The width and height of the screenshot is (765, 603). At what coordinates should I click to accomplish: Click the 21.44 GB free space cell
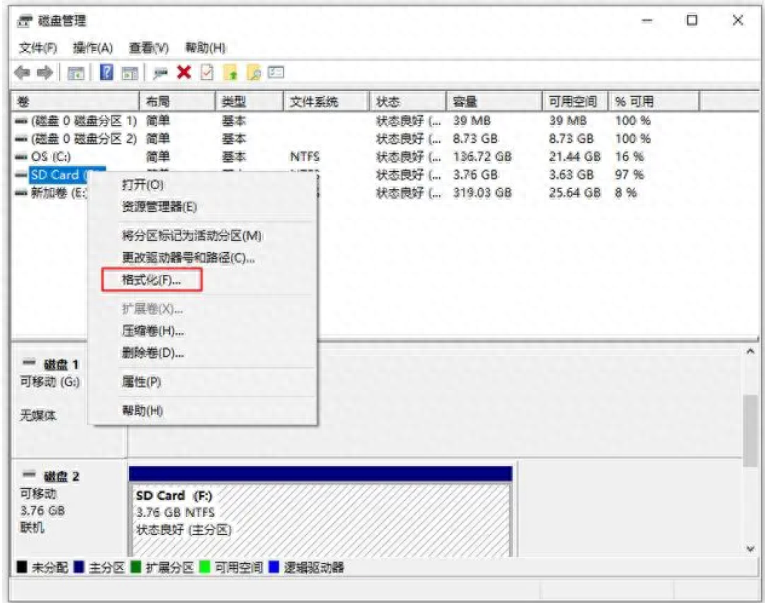pyautogui.click(x=575, y=157)
